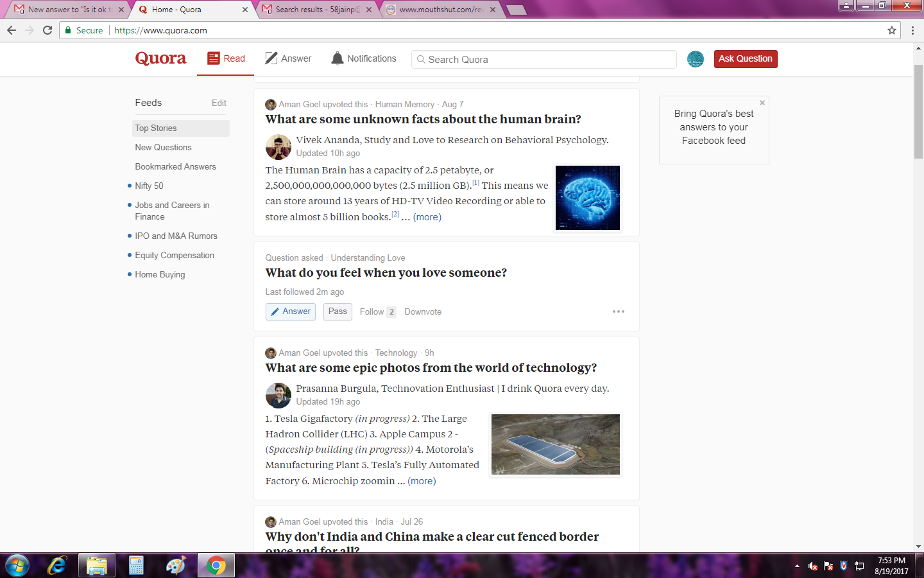Click the Secure padlock site info
924x578 pixels.
point(83,30)
